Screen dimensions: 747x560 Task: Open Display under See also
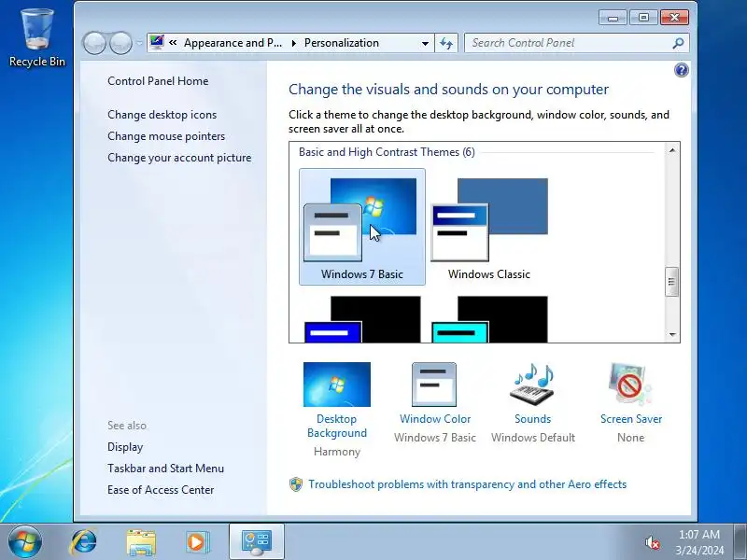[125, 447]
